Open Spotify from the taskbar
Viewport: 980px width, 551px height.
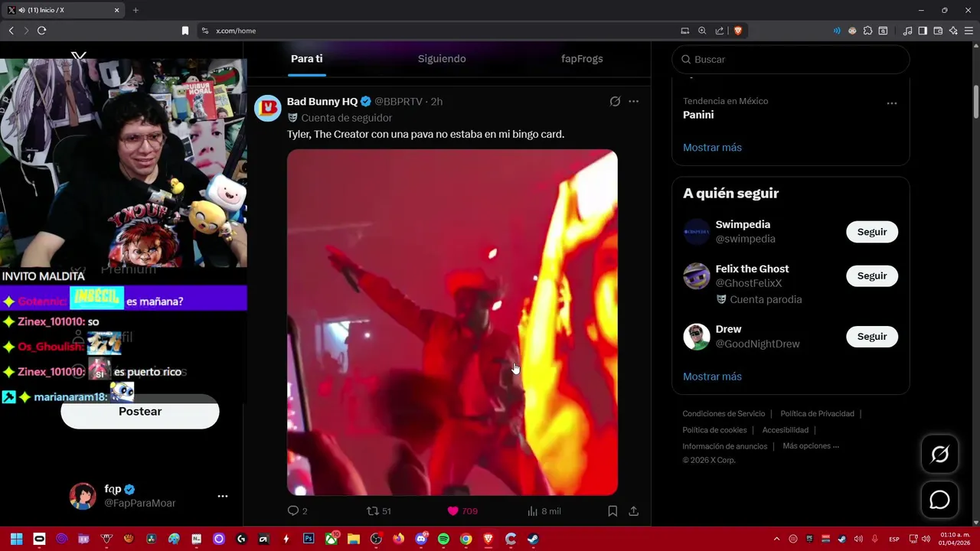(x=443, y=539)
